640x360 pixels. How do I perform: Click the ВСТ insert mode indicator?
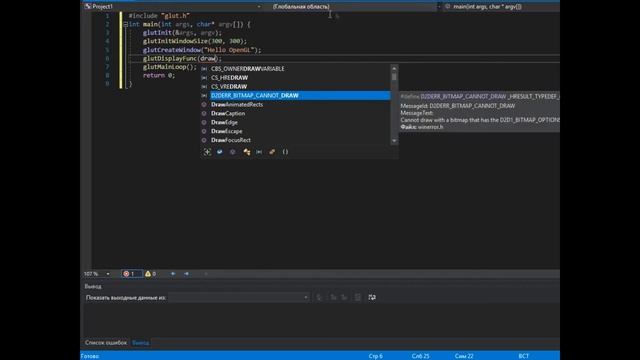click(x=524, y=356)
